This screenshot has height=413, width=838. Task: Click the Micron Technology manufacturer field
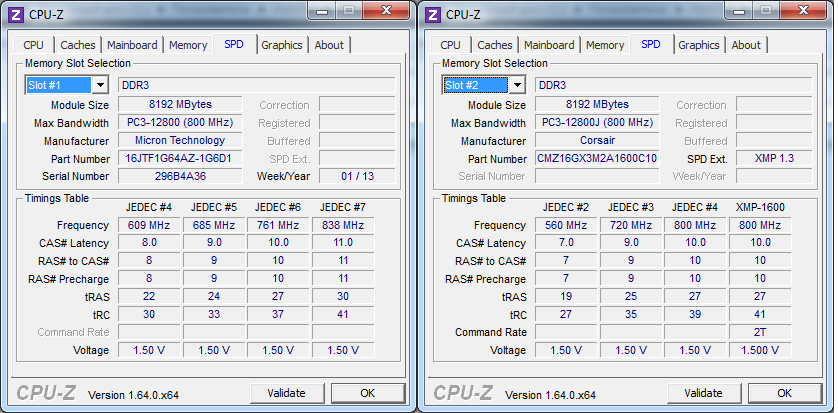coord(179,141)
